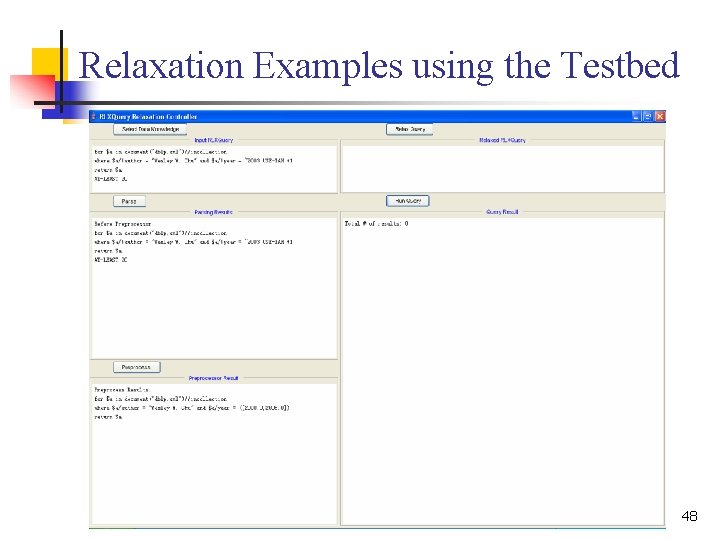Click the 'where' clause line in Input RLXQuery

pos(193,161)
